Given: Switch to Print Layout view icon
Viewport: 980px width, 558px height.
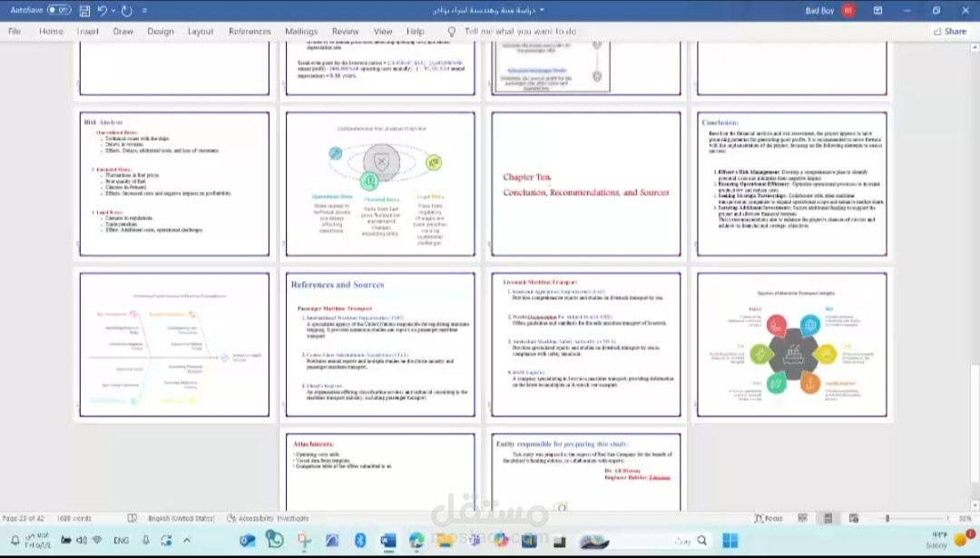Looking at the screenshot, I should point(828,518).
